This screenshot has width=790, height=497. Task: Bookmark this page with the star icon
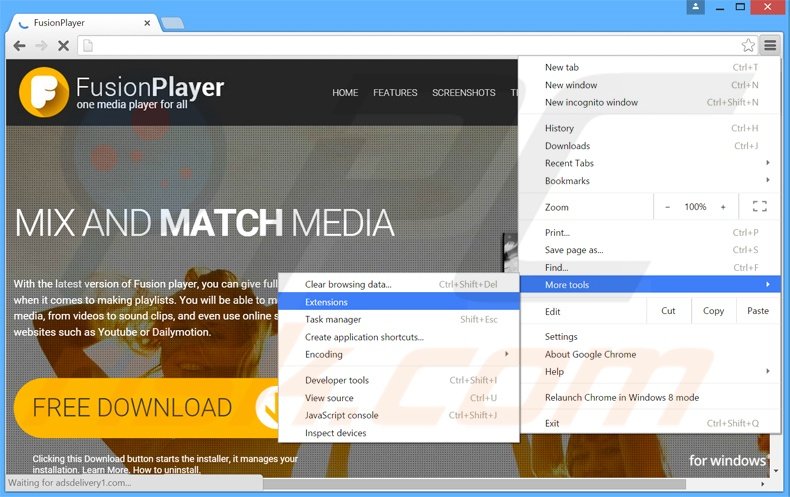click(748, 45)
